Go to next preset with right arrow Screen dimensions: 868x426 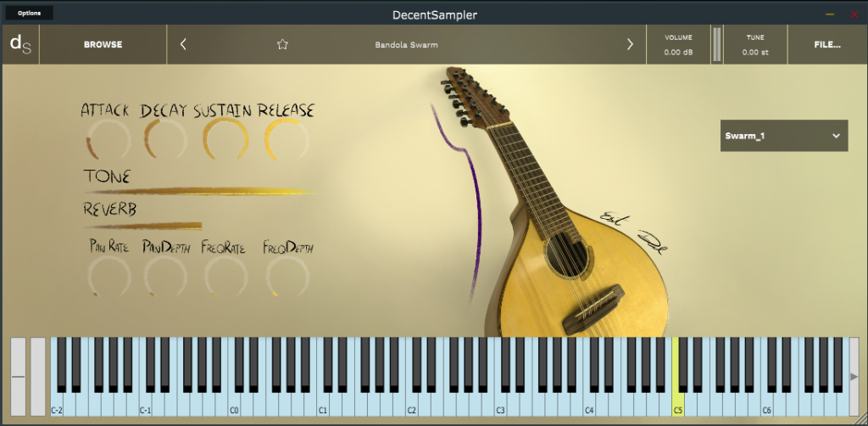tap(630, 44)
